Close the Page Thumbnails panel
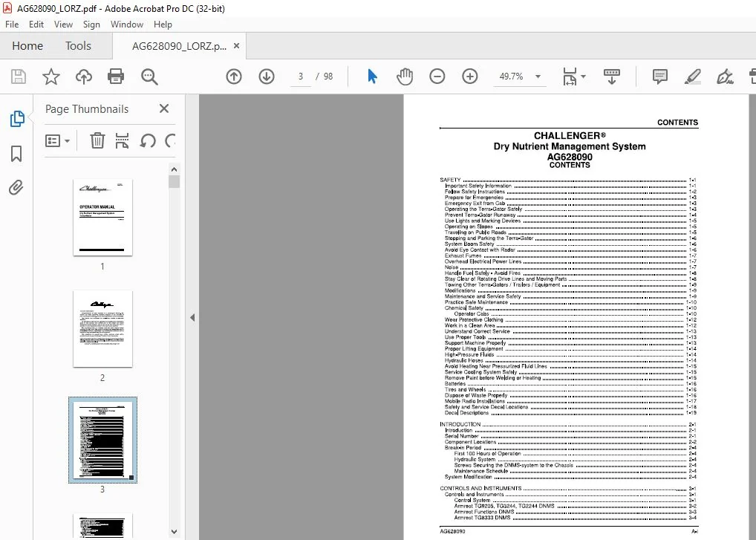This screenshot has width=756, height=540. coord(164,108)
